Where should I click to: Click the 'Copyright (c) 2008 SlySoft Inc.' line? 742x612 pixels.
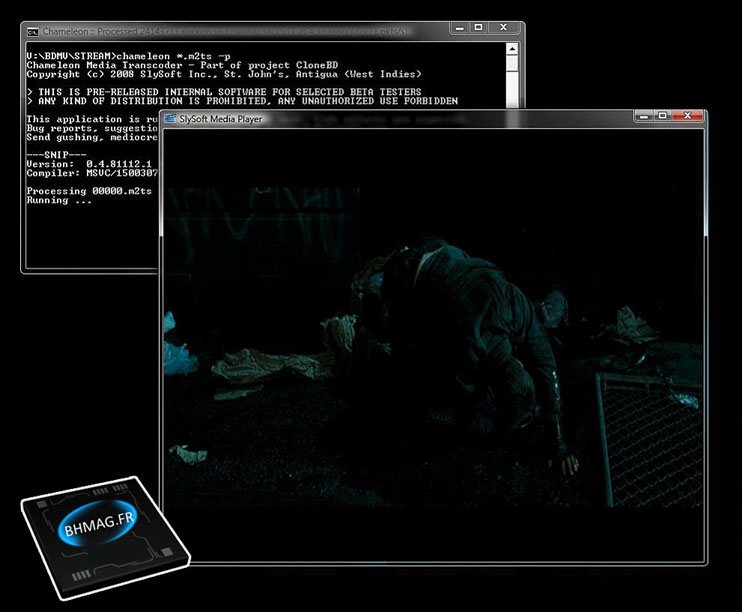tap(224, 74)
